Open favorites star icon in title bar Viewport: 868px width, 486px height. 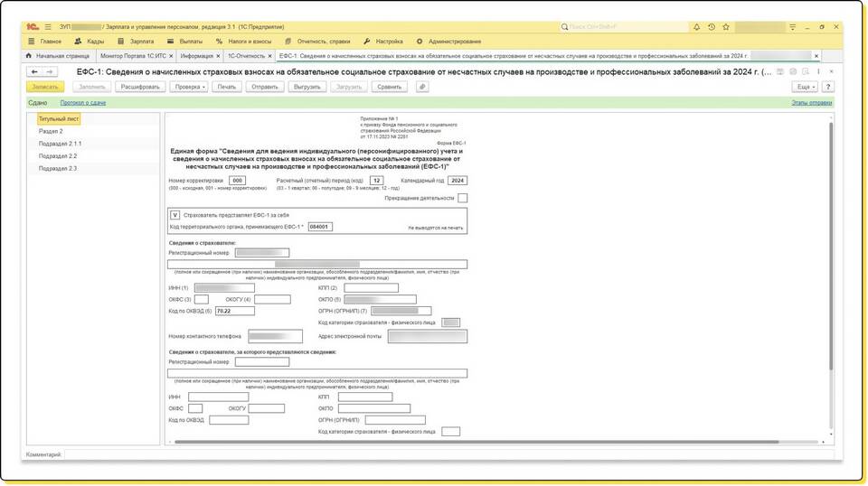[726, 27]
